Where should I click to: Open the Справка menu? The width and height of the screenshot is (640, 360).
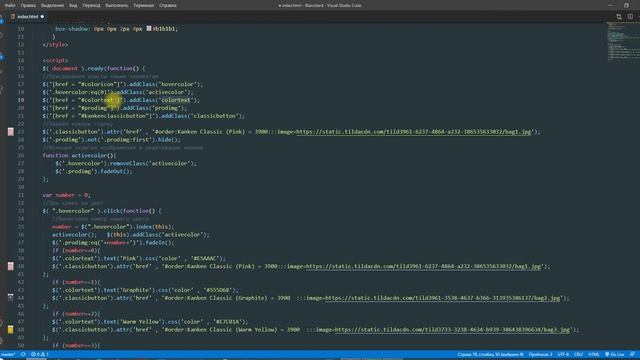click(168, 5)
